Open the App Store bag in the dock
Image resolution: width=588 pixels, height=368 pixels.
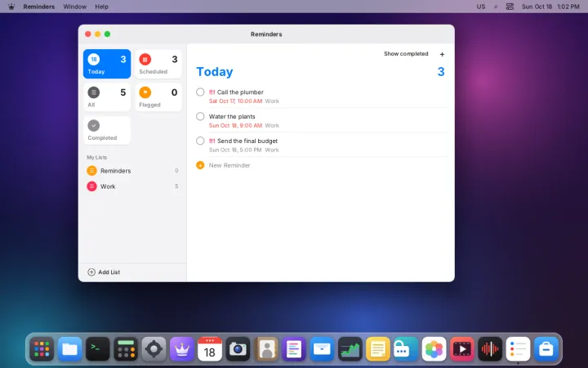546,349
